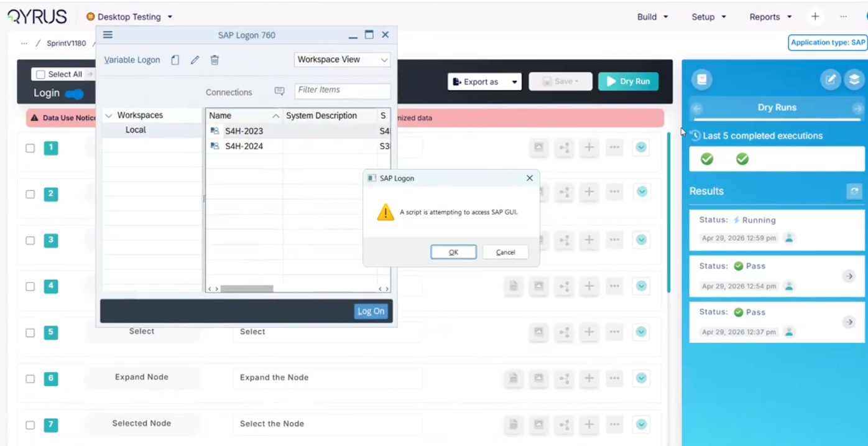Click the plus icon in the top bar
The image size is (868, 446).
815,17
